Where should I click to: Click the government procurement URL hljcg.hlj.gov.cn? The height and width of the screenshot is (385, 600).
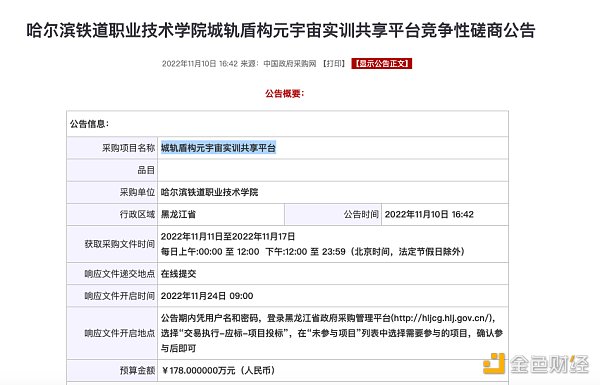(442, 318)
